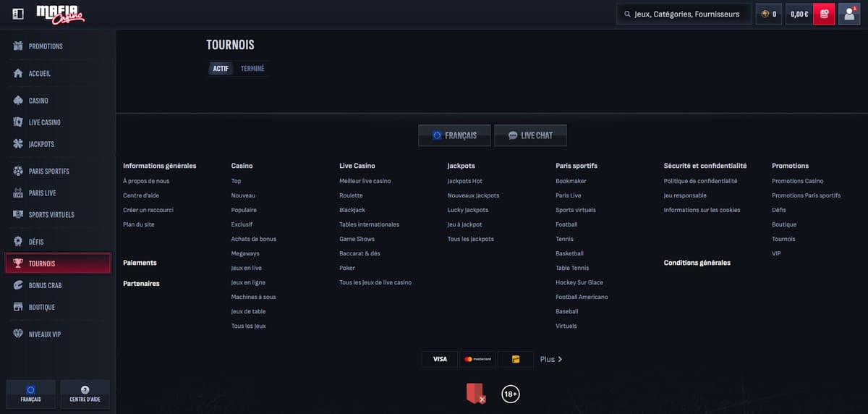Open Promotions from the gift icon

pos(19,46)
